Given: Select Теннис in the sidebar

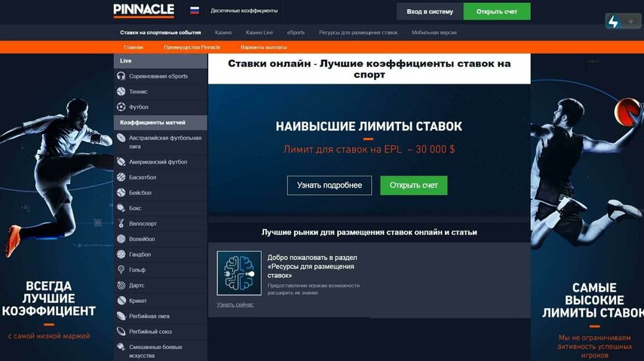Looking at the screenshot, I should (x=160, y=92).
